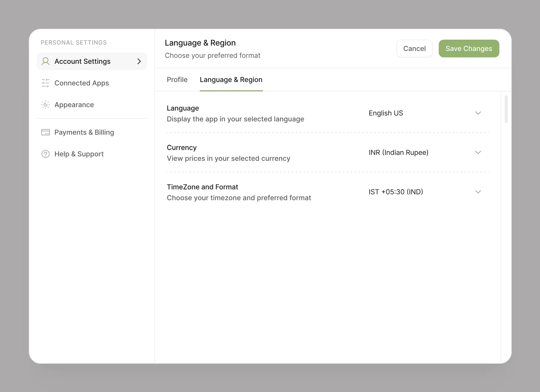Open the TimeZone dropdown chevron

478,192
